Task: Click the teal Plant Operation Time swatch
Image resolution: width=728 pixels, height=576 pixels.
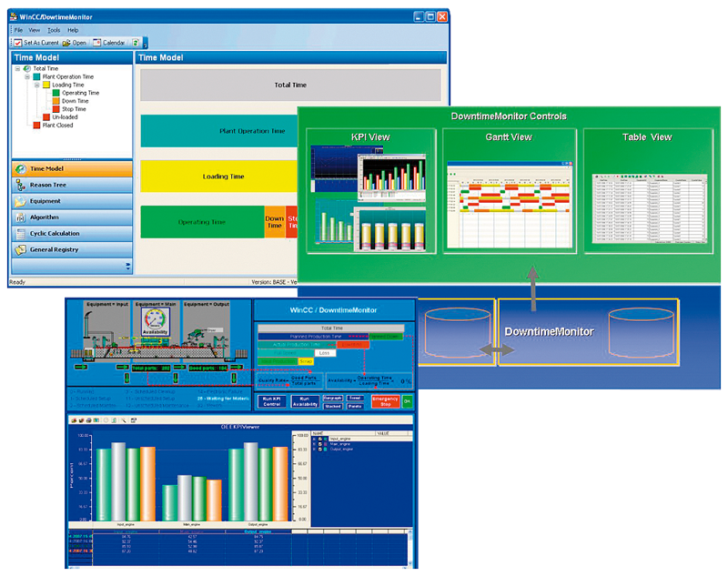Action: 36,76
